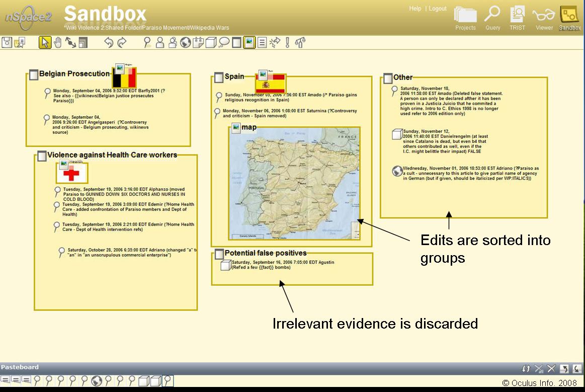585x392 pixels.
Task: Open the Projects view
Action: tap(465, 18)
